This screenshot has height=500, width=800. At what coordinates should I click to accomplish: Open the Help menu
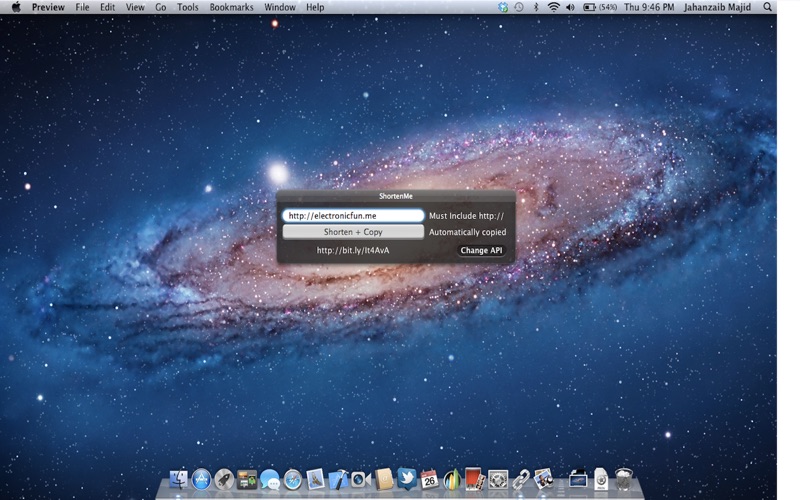click(315, 7)
